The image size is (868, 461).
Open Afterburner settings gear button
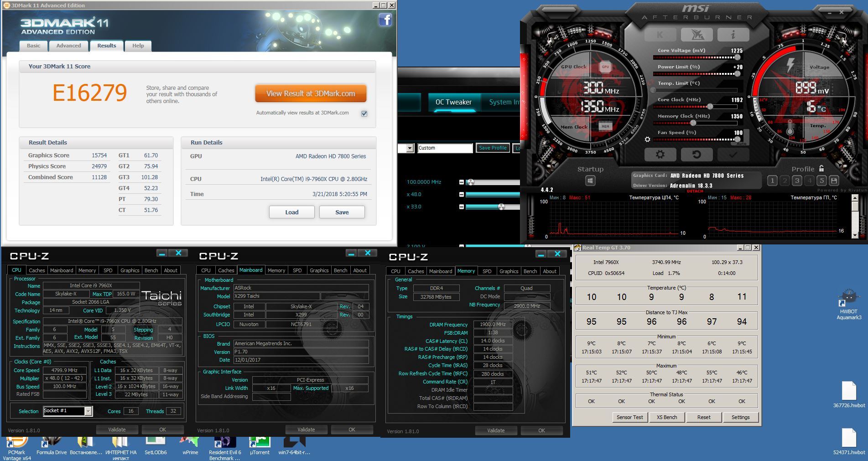660,155
